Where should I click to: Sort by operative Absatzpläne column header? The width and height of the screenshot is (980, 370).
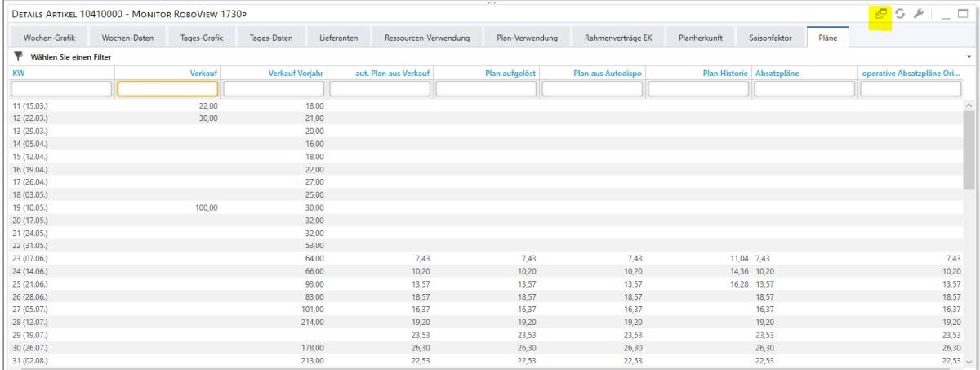(911, 74)
